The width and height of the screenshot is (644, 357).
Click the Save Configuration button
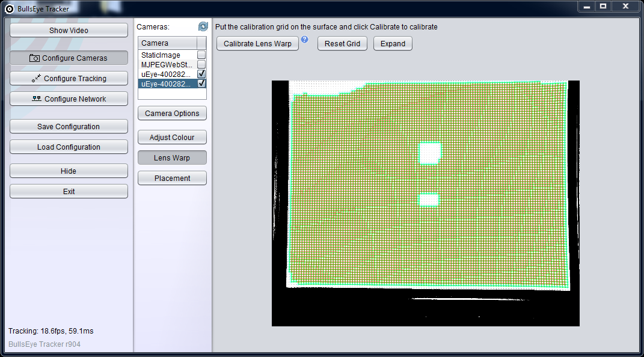(69, 127)
